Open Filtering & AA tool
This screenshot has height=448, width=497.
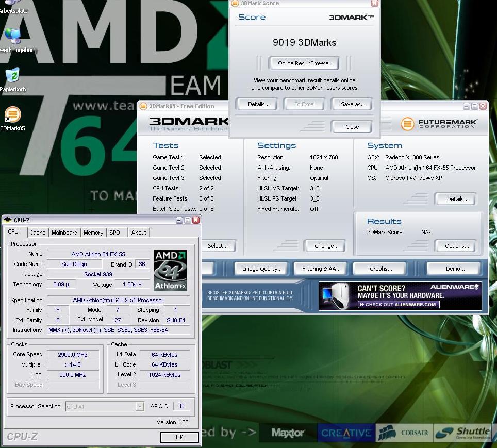pos(321,269)
